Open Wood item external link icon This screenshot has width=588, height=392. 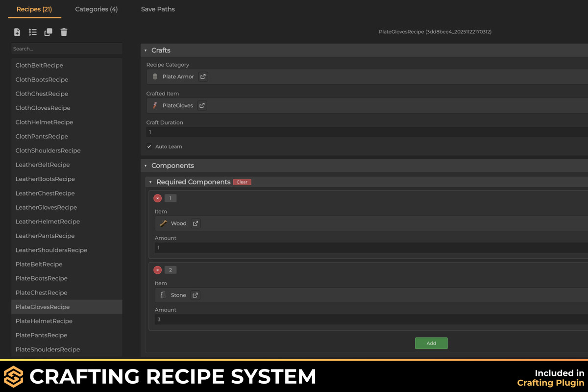point(196,223)
